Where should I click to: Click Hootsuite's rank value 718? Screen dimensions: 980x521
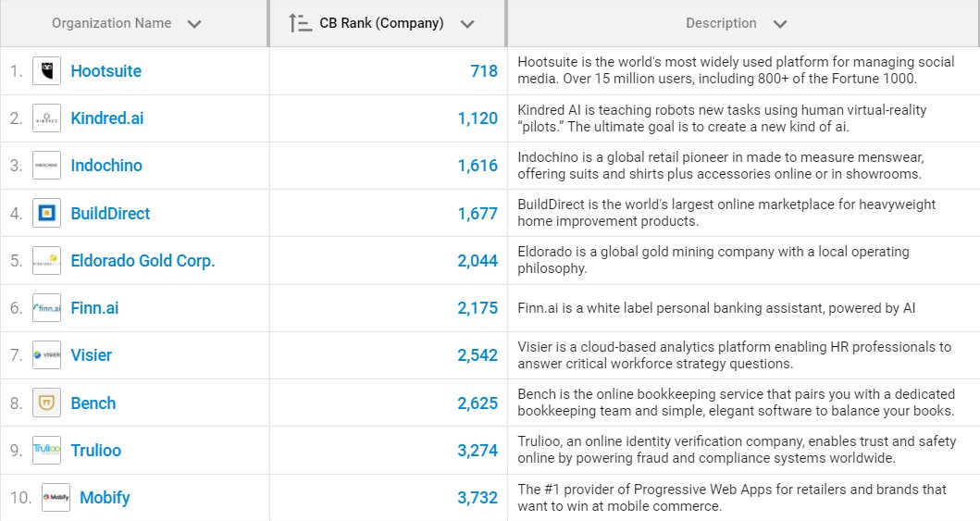pos(484,71)
